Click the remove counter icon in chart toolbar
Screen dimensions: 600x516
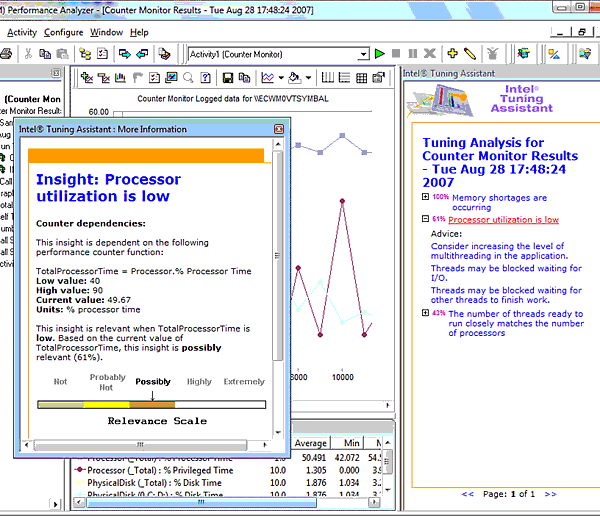point(104,78)
